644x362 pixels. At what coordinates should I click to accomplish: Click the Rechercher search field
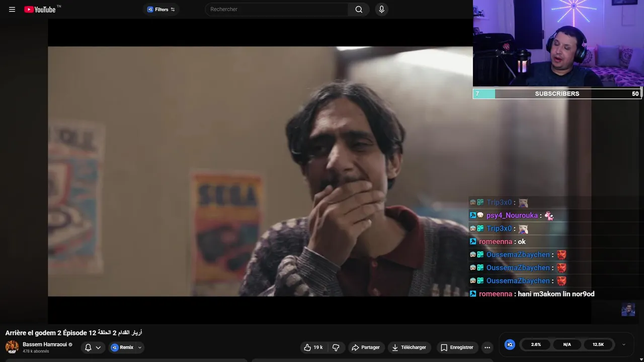tap(277, 10)
